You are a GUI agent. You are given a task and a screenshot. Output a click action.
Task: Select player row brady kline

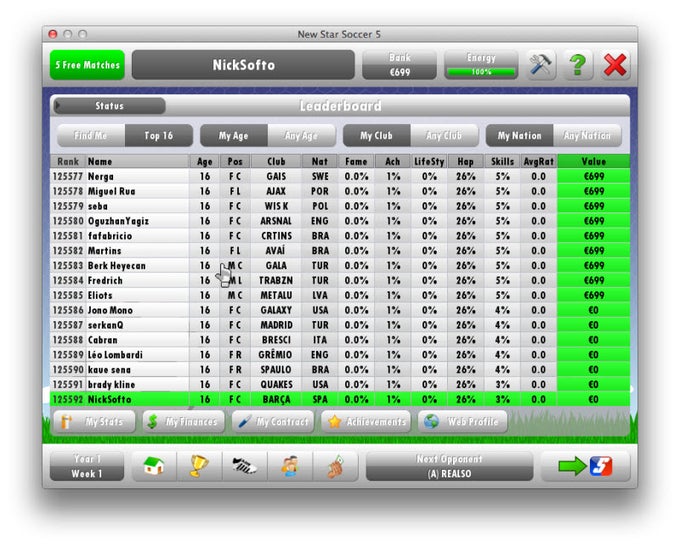click(x=340, y=384)
